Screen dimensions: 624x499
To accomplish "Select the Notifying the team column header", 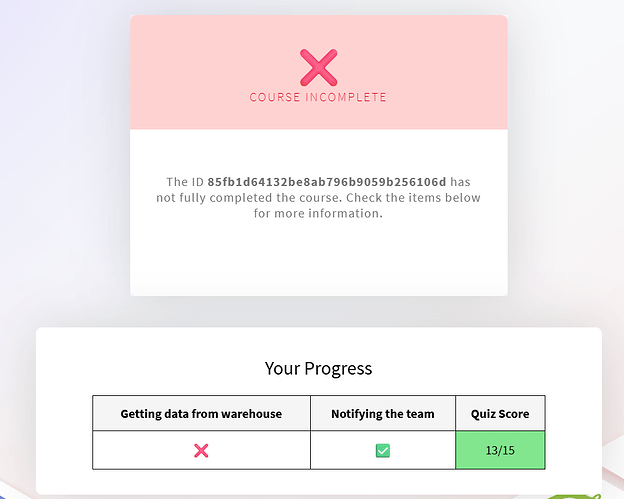I will [382, 413].
